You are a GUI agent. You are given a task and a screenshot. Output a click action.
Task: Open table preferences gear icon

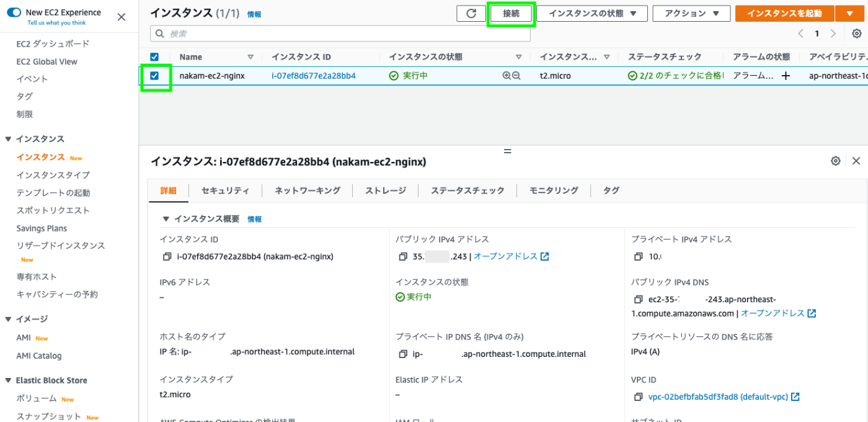coord(857,34)
